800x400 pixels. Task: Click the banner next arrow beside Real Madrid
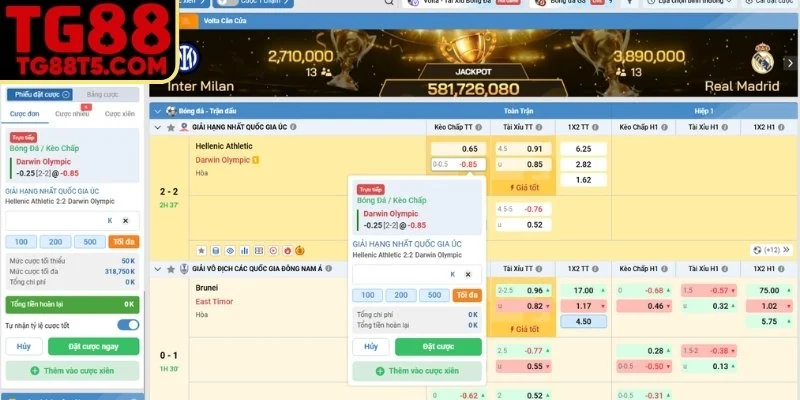pyautogui.click(x=790, y=63)
